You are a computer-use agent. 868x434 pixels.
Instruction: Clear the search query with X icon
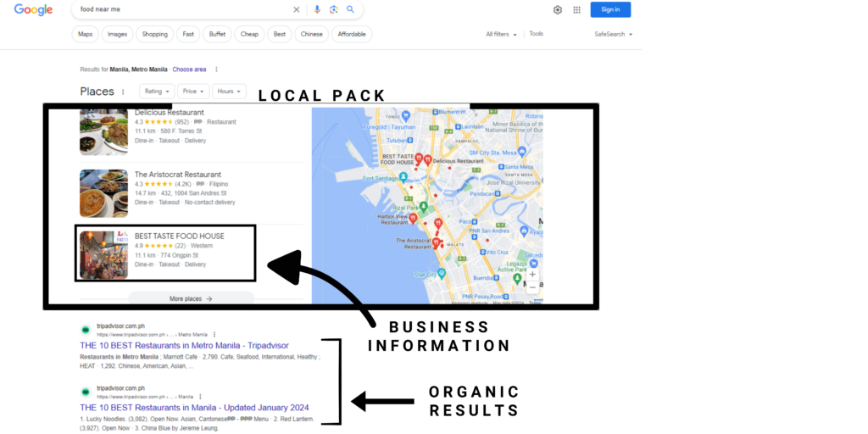click(x=297, y=9)
